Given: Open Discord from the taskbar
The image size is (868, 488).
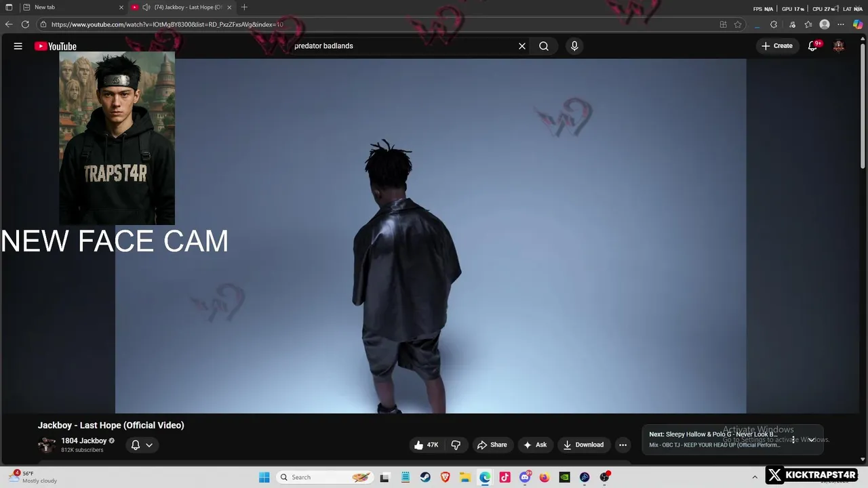Looking at the screenshot, I should point(525,477).
